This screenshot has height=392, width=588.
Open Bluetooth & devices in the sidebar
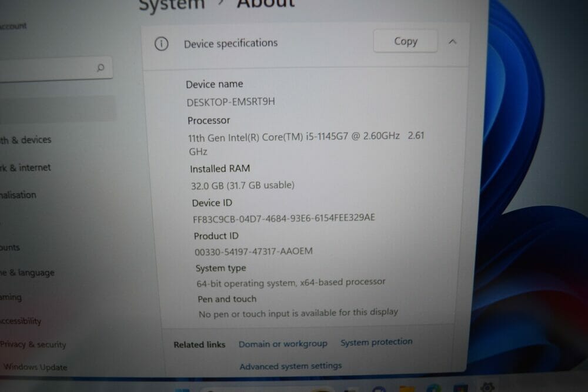[25, 140]
